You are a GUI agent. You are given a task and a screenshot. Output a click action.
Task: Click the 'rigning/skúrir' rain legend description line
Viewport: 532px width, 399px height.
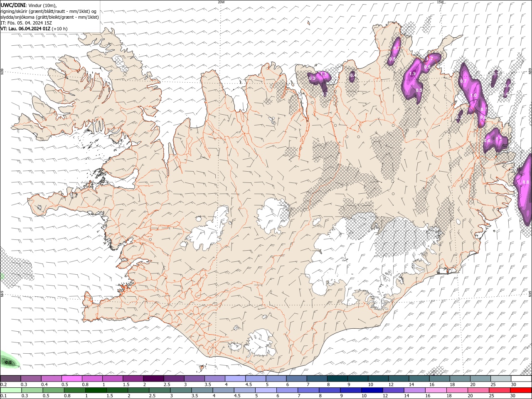click(x=49, y=11)
